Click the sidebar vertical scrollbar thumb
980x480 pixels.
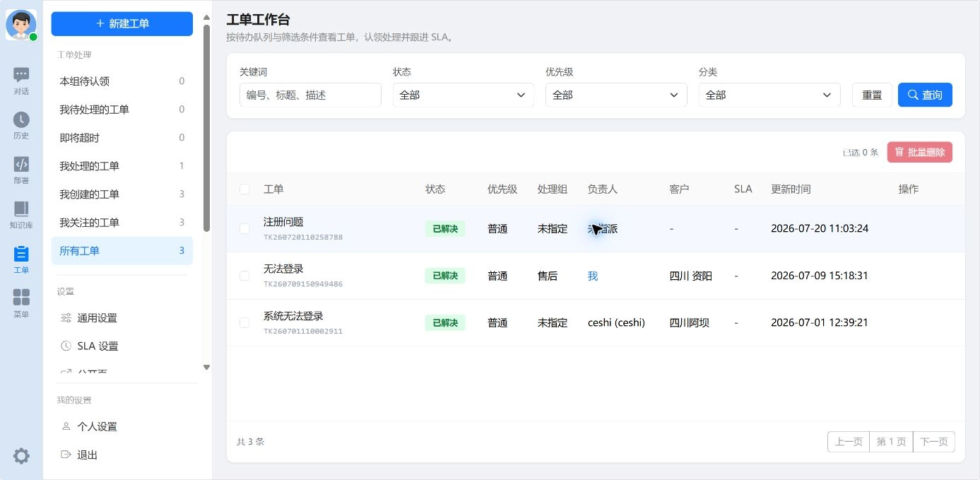pyautogui.click(x=206, y=127)
